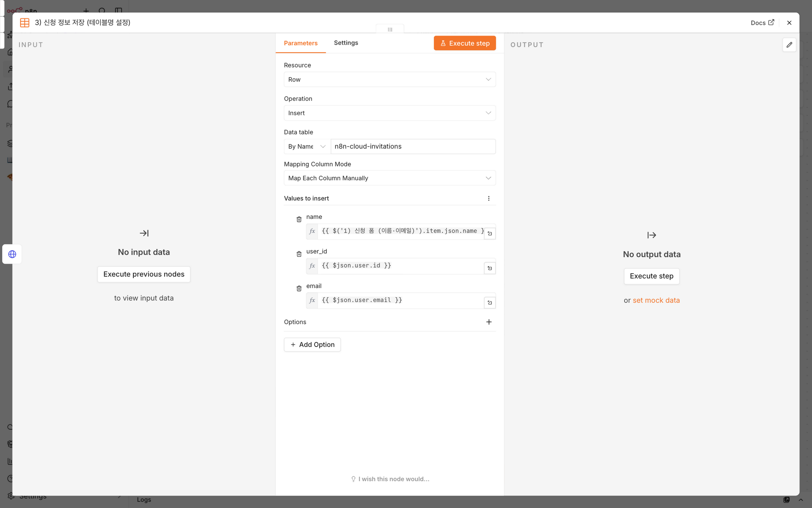Open the Resource dropdown showing Row
The width and height of the screenshot is (812, 508).
pyautogui.click(x=390, y=80)
